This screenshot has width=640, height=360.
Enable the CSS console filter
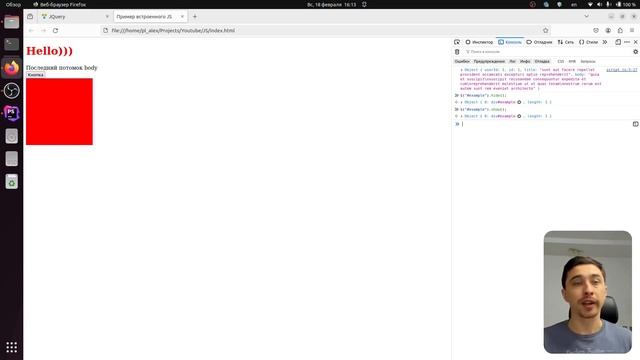pyautogui.click(x=560, y=61)
